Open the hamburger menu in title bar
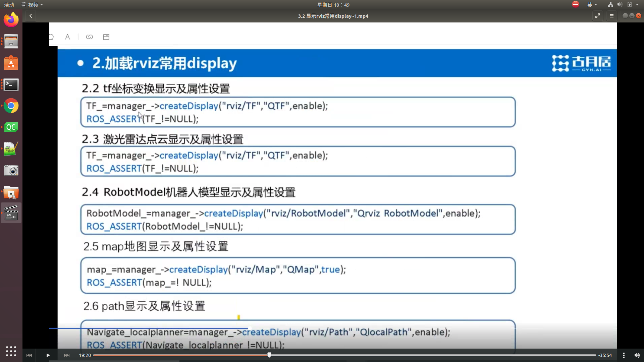Image resolution: width=644 pixels, height=362 pixels. 611,16
